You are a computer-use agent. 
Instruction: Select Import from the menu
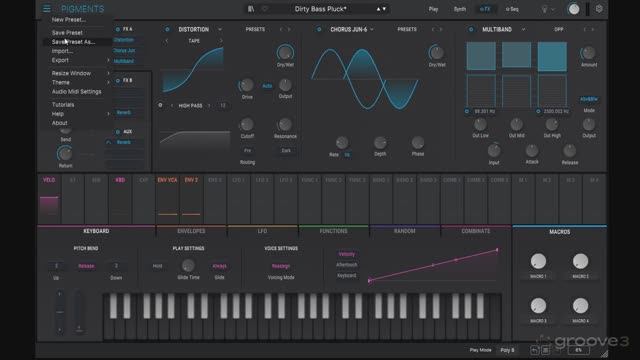coord(62,51)
